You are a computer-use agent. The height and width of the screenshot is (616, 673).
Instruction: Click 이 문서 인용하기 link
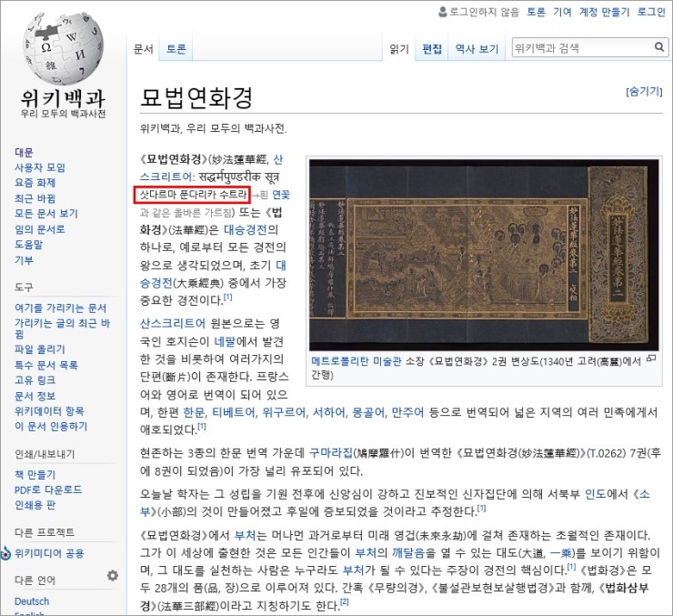[x=51, y=426]
